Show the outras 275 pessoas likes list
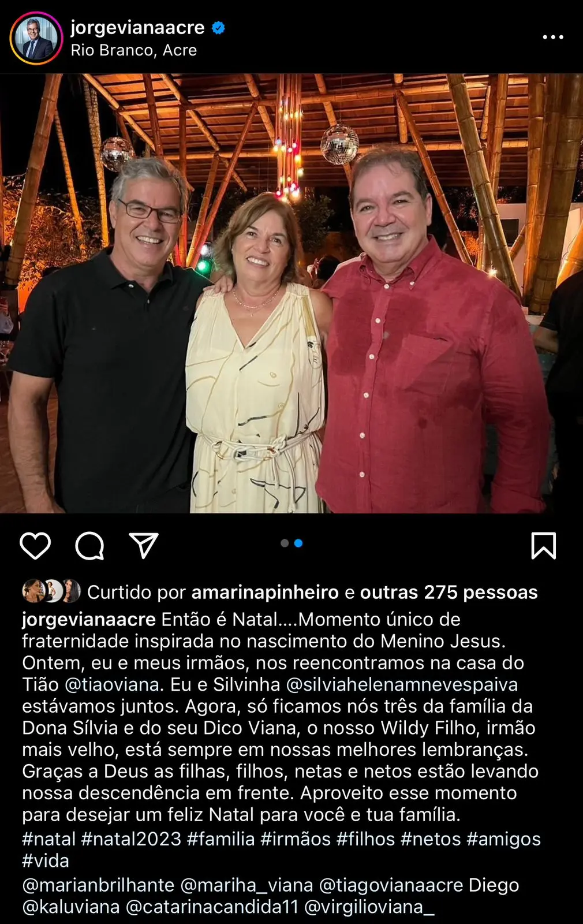 click(449, 593)
